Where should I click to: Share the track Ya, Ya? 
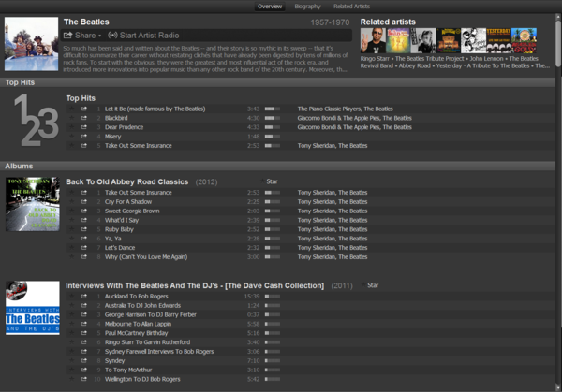point(84,239)
